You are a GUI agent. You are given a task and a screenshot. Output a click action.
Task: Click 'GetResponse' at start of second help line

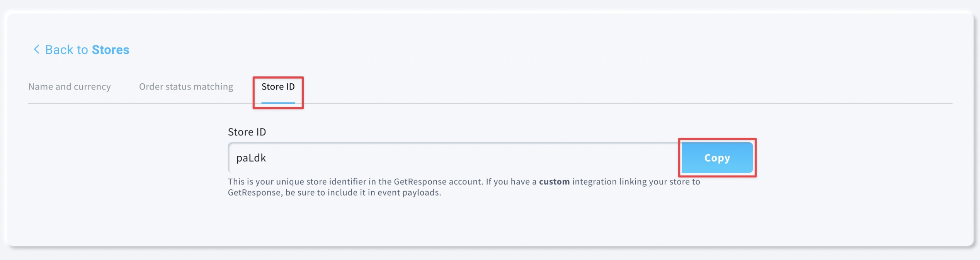click(x=254, y=192)
